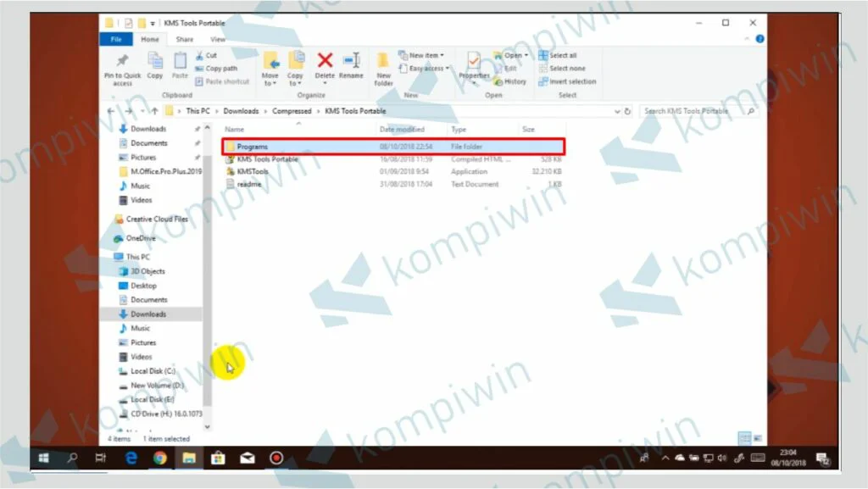Click Edit in the Open group
Screen dimensions: 868x489
pyautogui.click(x=505, y=69)
